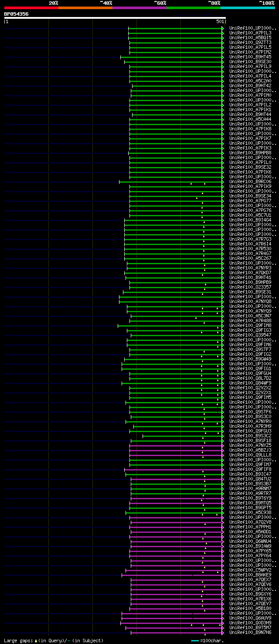Choose the UniRef100_A5C7U1 hit
The height and width of the screenshot is (644, 279).
tap(250, 215)
